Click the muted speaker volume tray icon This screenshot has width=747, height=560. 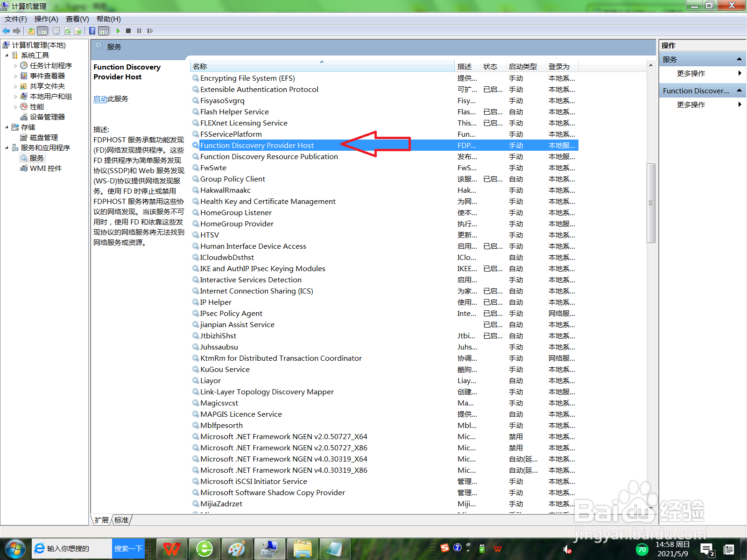click(x=567, y=549)
